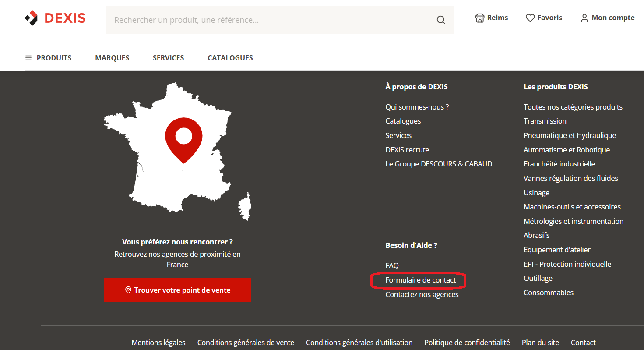644x350 pixels.
Task: Open Formulaire de contact link
Action: (x=421, y=280)
